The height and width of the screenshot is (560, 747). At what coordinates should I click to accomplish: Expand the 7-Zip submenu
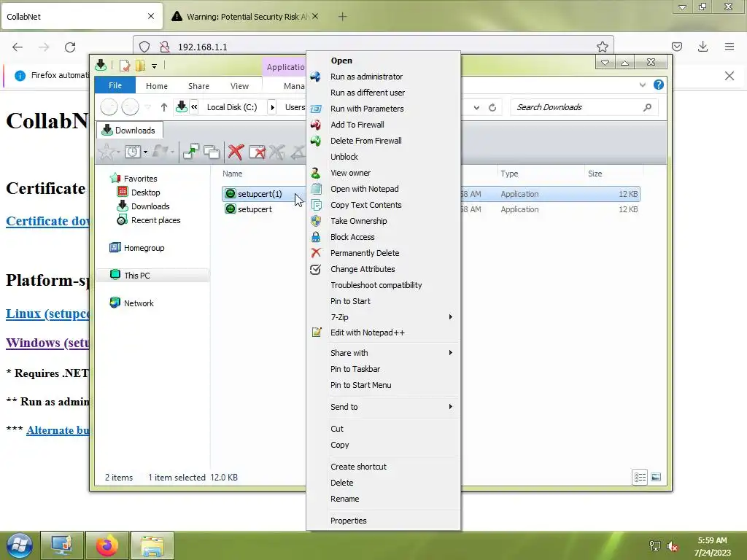pyautogui.click(x=450, y=317)
